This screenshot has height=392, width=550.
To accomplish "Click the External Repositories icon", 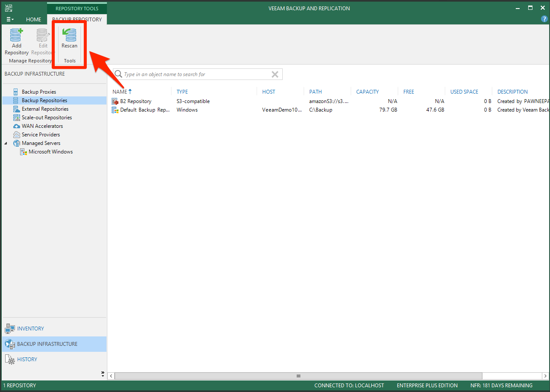I will pos(16,109).
